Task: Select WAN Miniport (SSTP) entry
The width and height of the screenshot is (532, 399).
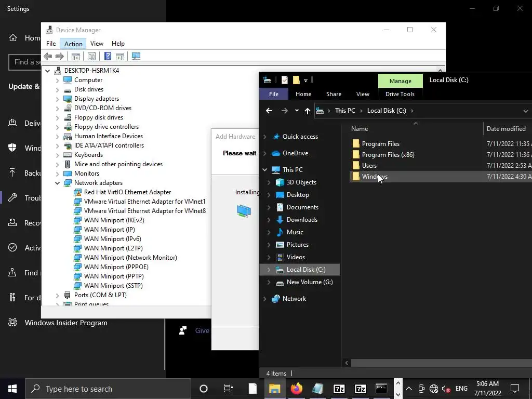Action: pos(113,286)
